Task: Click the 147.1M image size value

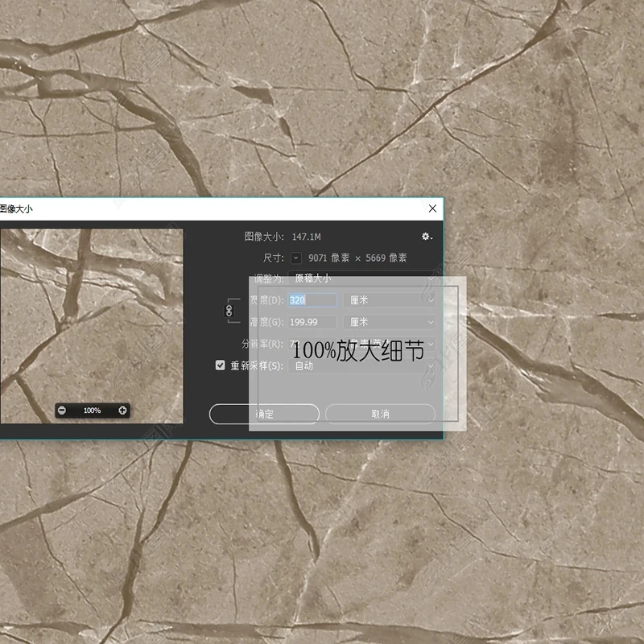Action: (x=307, y=237)
